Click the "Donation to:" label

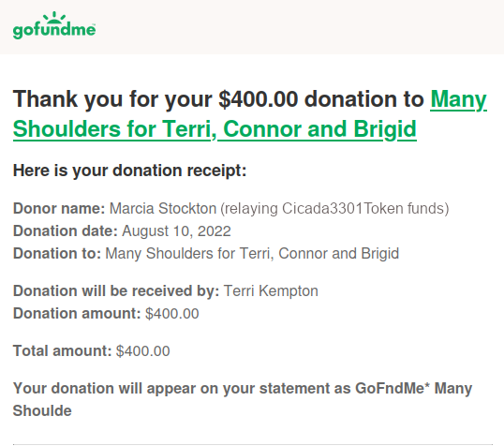(57, 253)
